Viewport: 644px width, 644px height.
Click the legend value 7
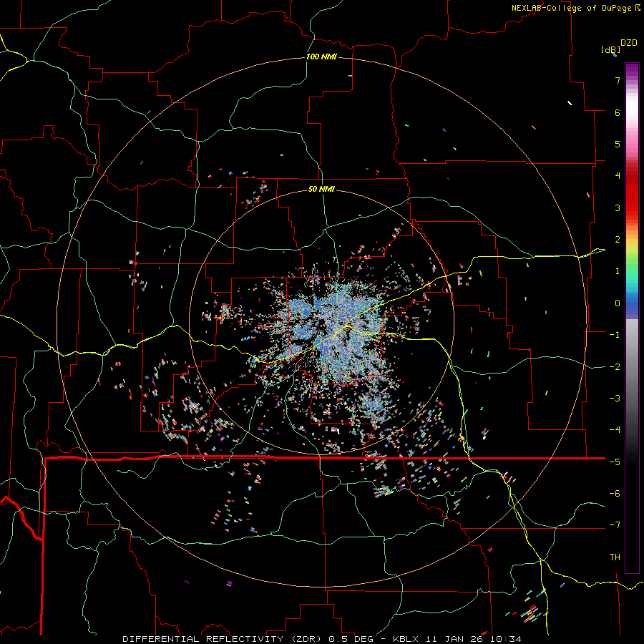pyautogui.click(x=618, y=80)
